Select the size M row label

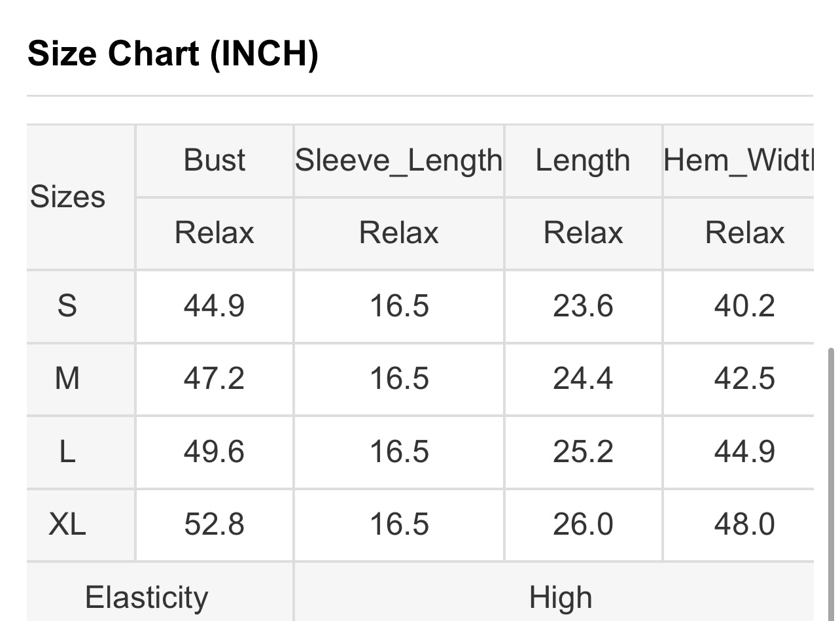pos(67,378)
